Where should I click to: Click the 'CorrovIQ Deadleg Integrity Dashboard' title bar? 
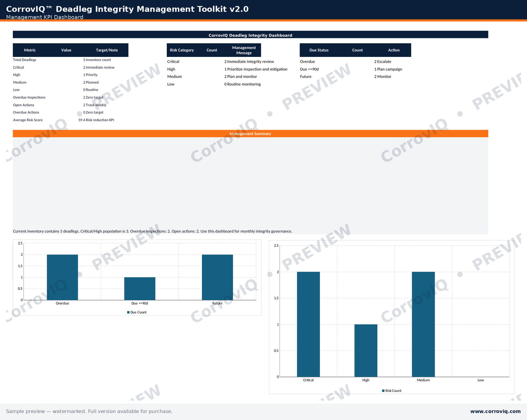[x=251, y=35]
